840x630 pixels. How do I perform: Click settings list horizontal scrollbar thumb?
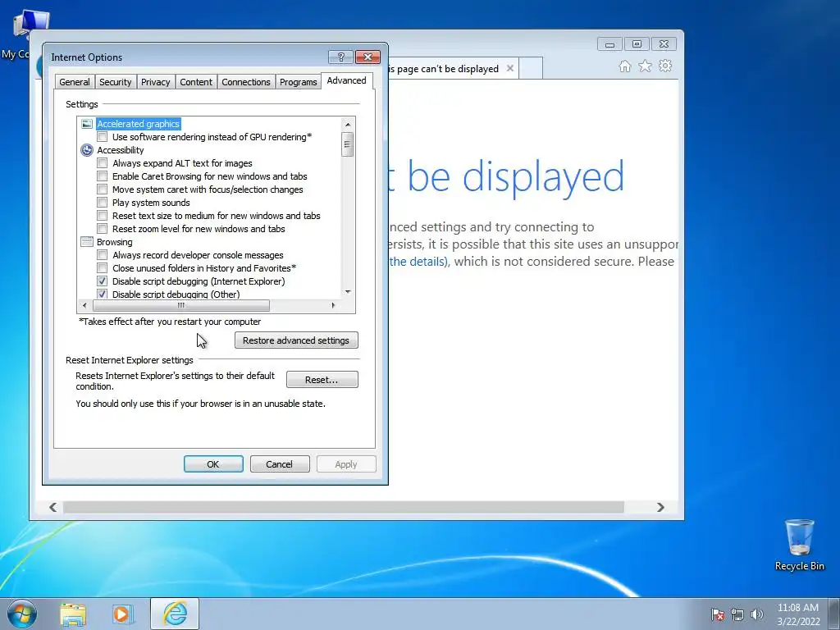pyautogui.click(x=181, y=305)
